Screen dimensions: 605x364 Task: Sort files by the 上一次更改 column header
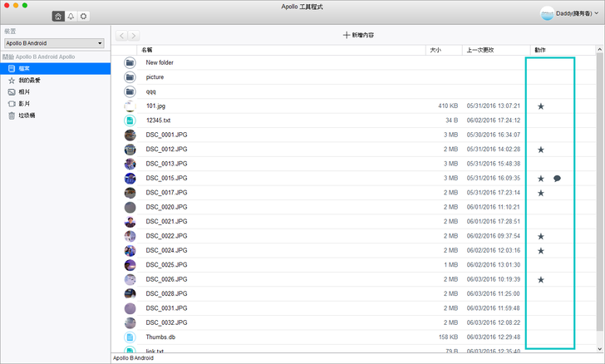(482, 50)
